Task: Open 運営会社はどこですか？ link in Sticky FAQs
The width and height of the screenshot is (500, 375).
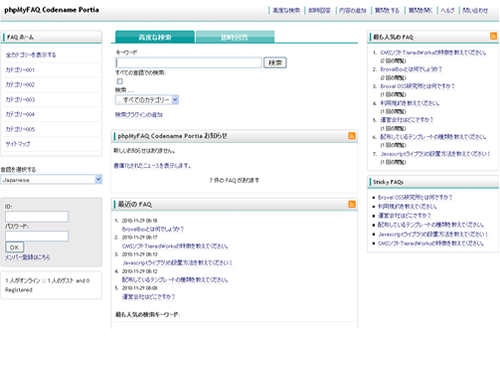Action: pyautogui.click(x=404, y=216)
